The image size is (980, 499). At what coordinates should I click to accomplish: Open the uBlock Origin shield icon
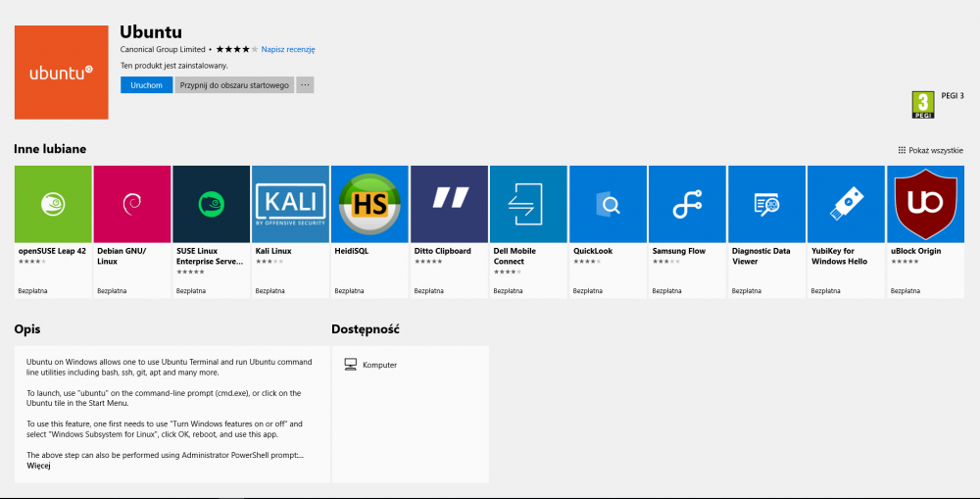click(926, 204)
